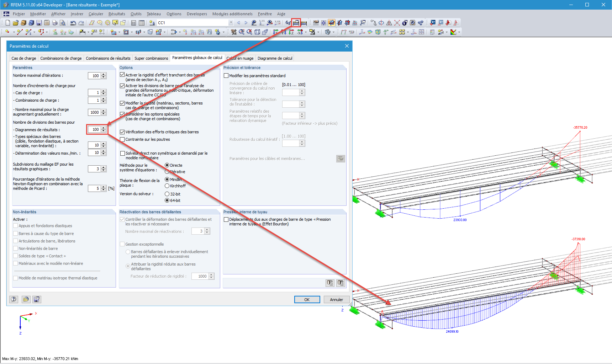Increase Diagrammes de résultats spinner value
Viewport: 612px width, 364px height.
click(104, 128)
